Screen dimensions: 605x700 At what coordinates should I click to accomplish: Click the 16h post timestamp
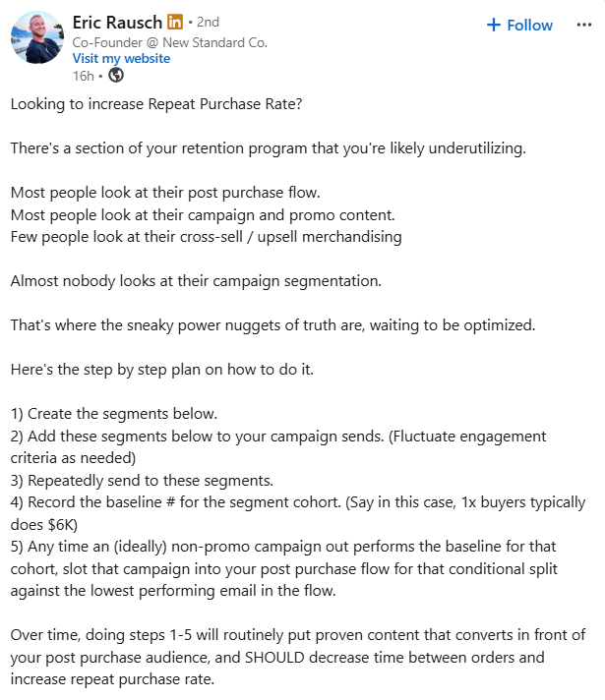(x=84, y=76)
